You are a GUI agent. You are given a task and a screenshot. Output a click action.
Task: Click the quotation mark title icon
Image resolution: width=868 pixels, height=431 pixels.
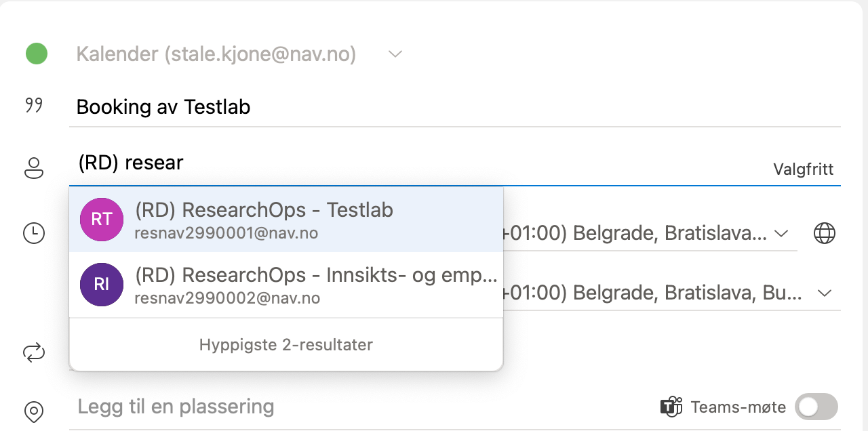34,106
